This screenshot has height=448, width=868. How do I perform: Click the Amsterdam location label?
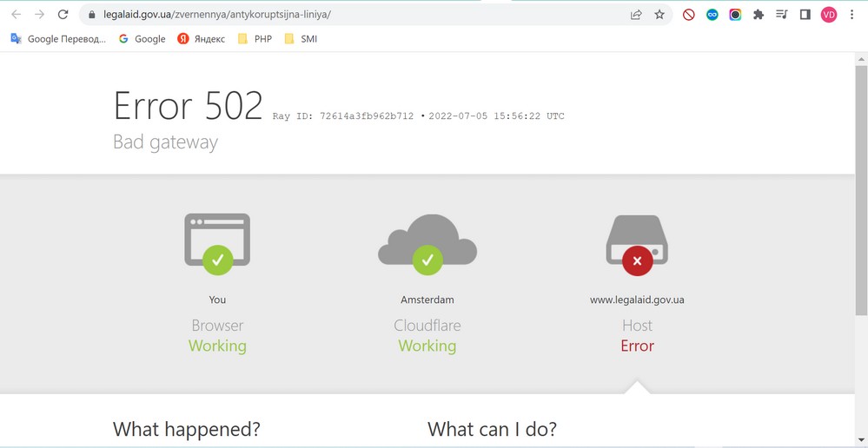pos(427,300)
